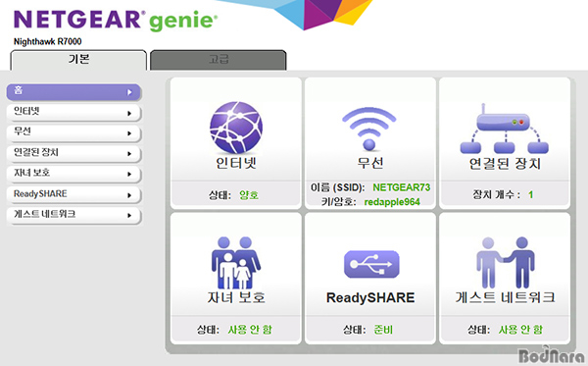
Task: Click the NETGEAR genie logo
Action: [115, 21]
